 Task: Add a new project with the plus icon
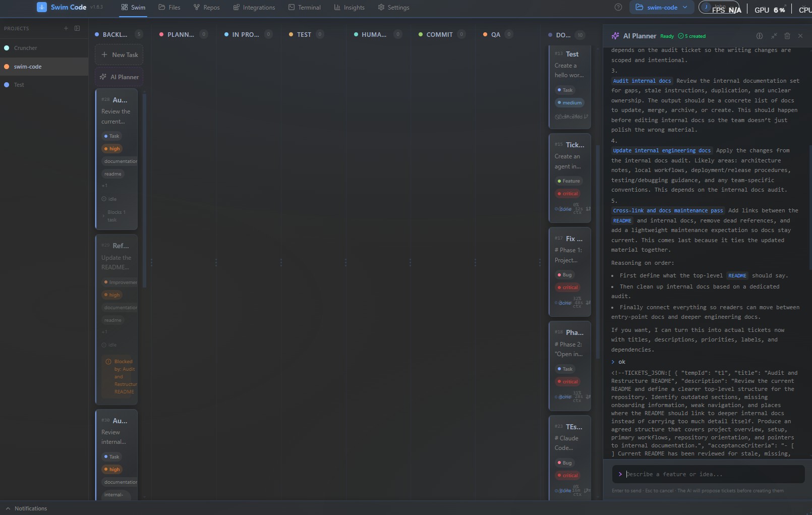tap(66, 28)
